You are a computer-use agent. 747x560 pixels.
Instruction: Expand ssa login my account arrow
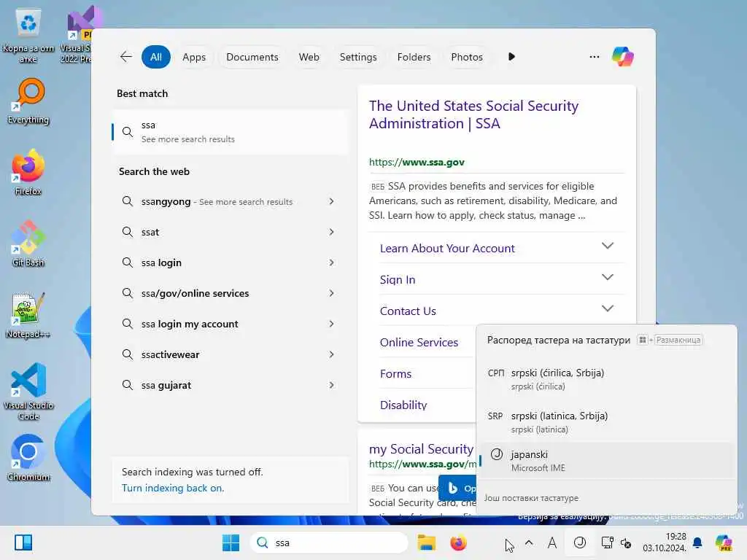(x=332, y=324)
